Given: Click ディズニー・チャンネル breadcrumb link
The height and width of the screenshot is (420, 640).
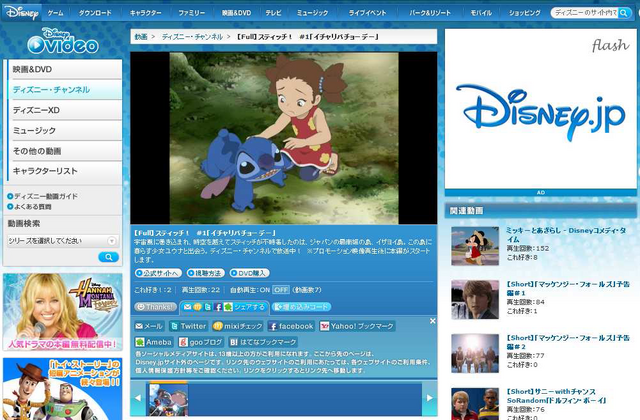Looking at the screenshot, I should (x=192, y=37).
